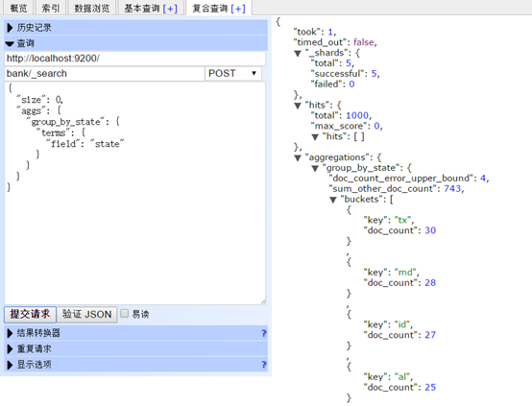The image size is (532, 406).
Task: Select the bucket key "md"
Action: 405,273
